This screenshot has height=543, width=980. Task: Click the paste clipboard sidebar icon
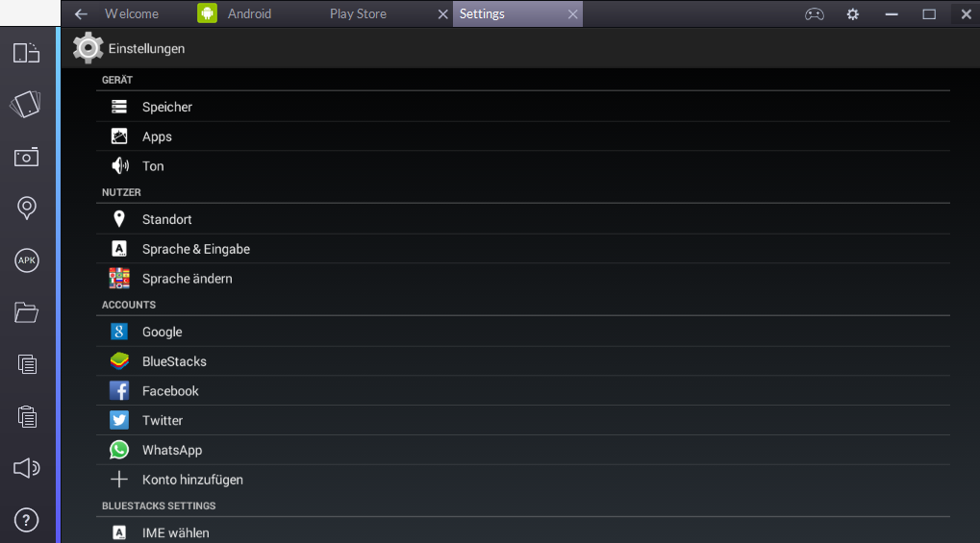[26, 417]
